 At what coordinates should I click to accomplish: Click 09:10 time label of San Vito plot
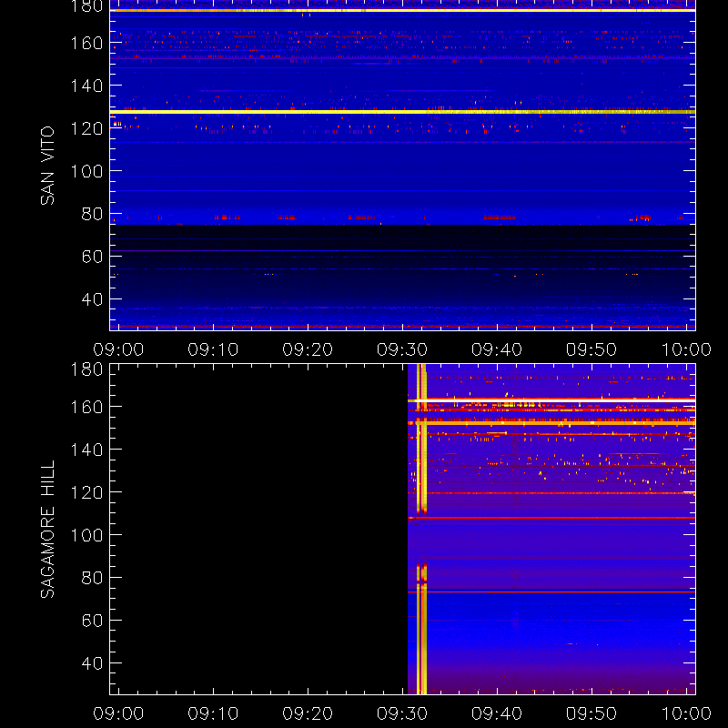click(x=213, y=349)
